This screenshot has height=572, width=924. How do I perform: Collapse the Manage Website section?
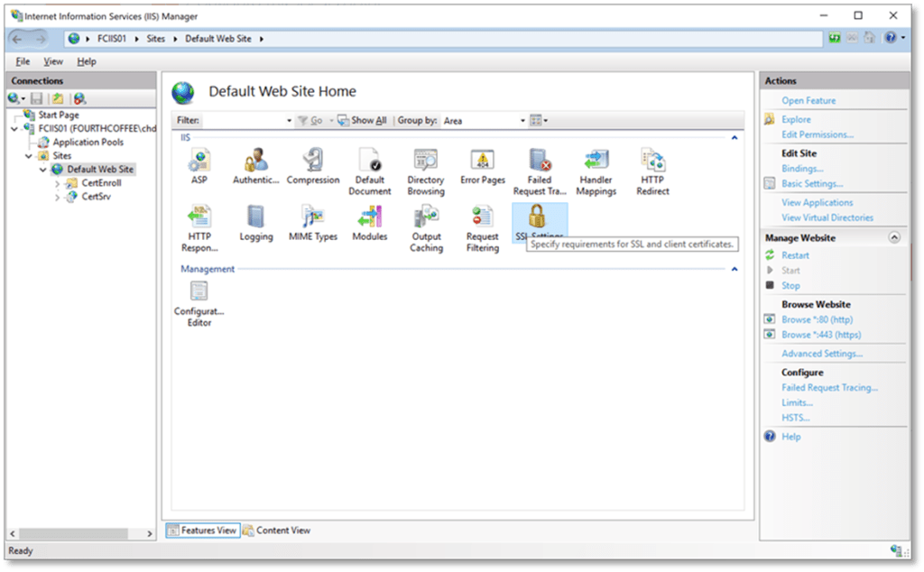coord(894,238)
